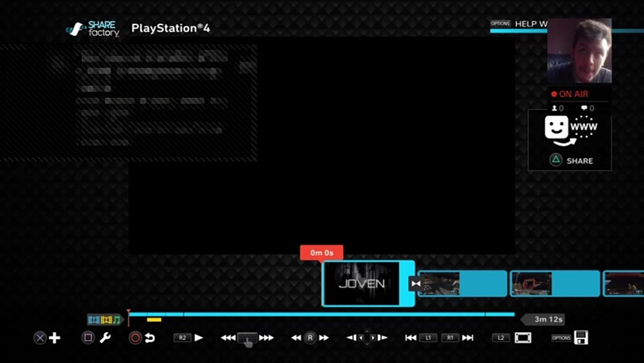Click the PlayStation 4 title text
This screenshot has width=644, height=363.
coord(171,28)
